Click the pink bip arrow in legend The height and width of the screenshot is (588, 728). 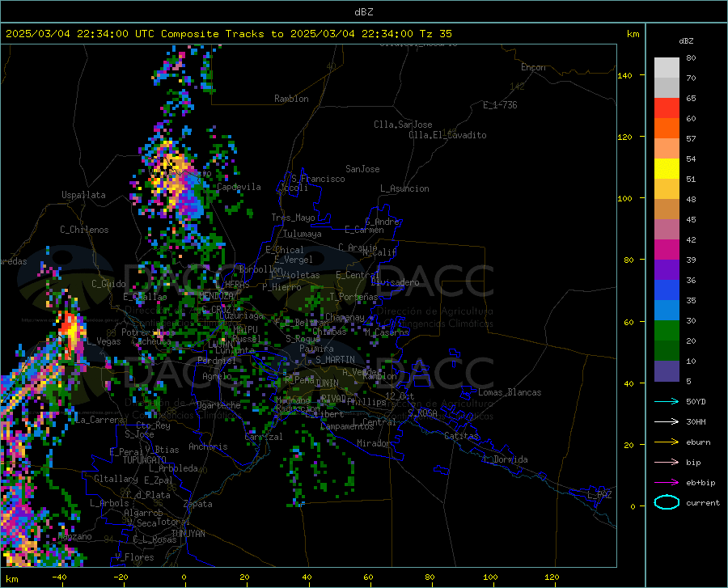(x=667, y=463)
